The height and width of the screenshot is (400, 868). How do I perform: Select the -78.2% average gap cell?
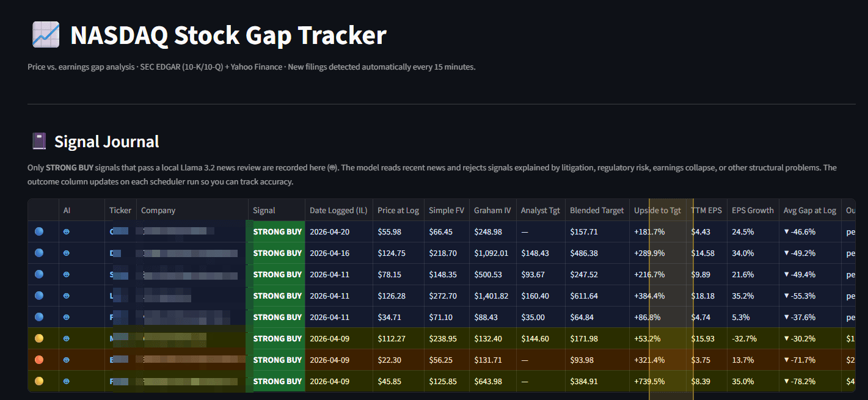[810, 381]
